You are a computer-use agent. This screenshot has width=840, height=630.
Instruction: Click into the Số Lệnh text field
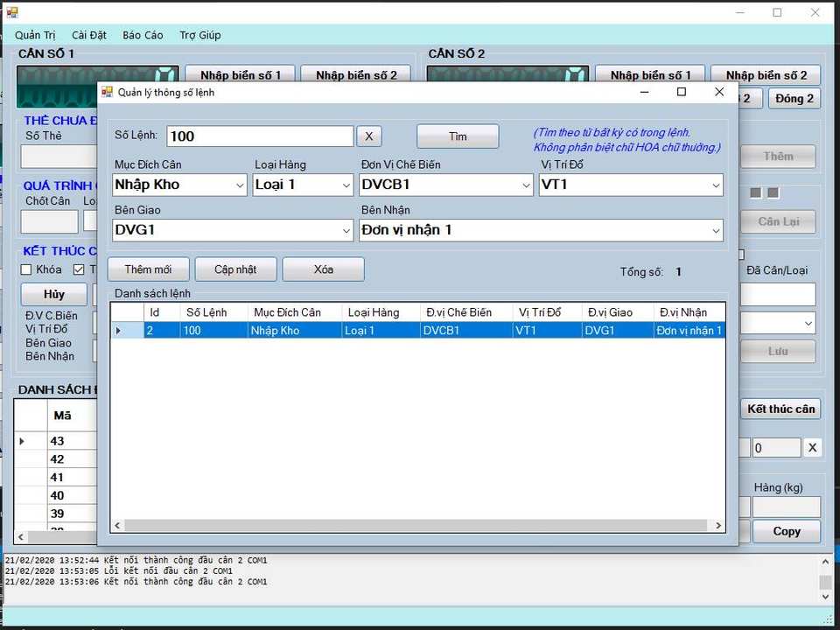tap(259, 136)
